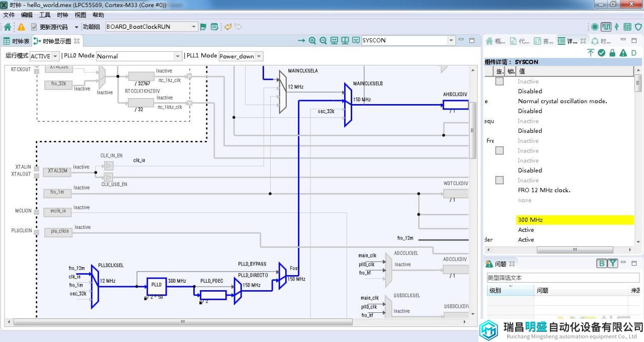644x342 pixels.
Task: Click the scroll-to-top arrow icon in details panel
Action: [591, 52]
